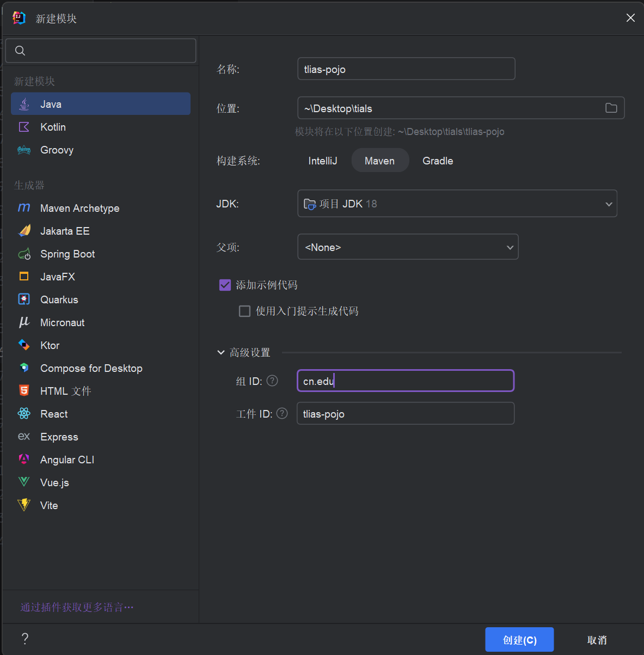Uncheck the 添加示例代码 checkbox
The width and height of the screenshot is (644, 655).
tap(225, 285)
